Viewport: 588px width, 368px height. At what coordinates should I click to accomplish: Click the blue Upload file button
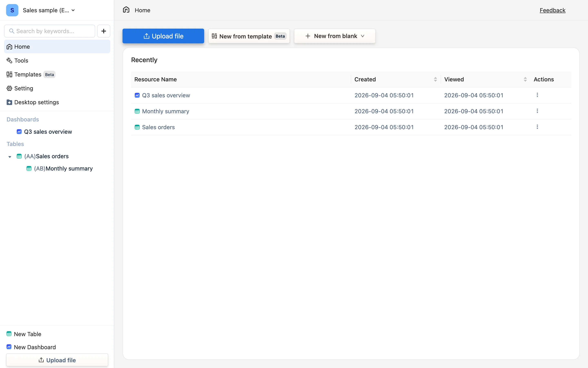(163, 36)
